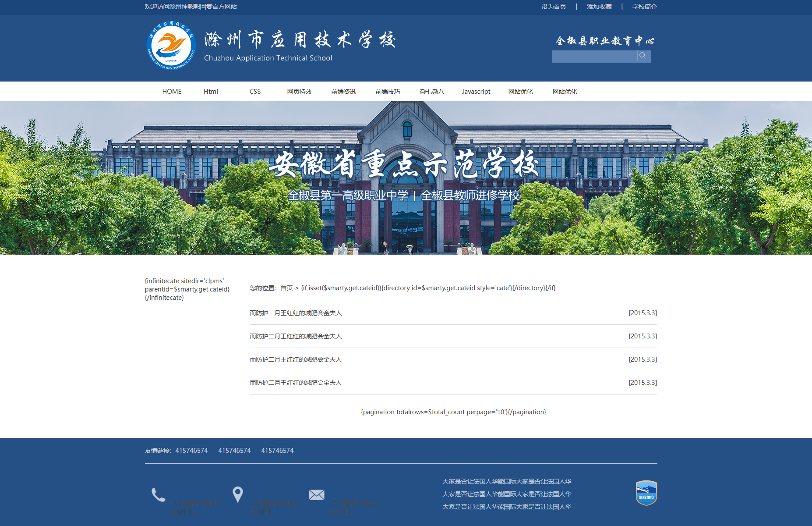The height and width of the screenshot is (526, 812).
Task: Click 设为首页 in the top bar
Action: pos(553,7)
